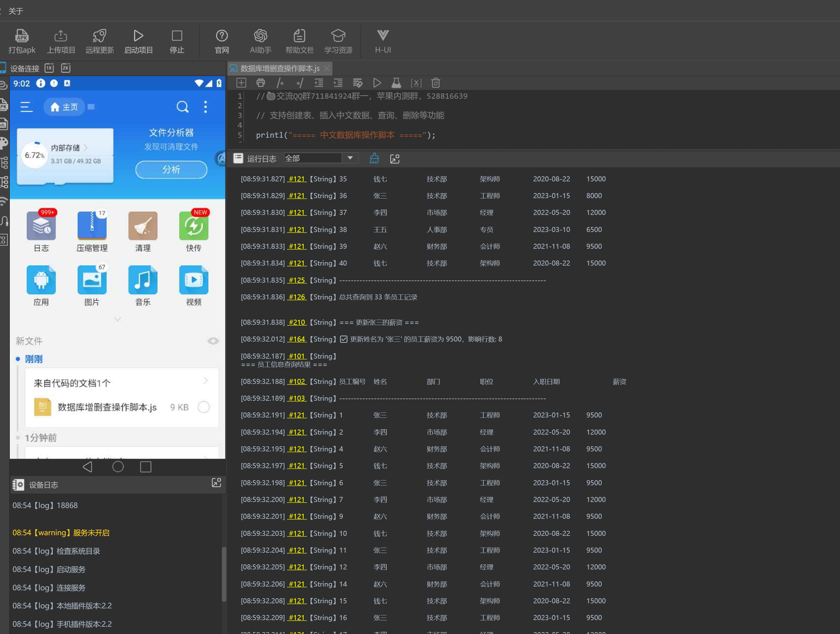Toggle the eye icon next to 新文件
Viewport: 840px width, 634px height.
pyautogui.click(x=213, y=341)
